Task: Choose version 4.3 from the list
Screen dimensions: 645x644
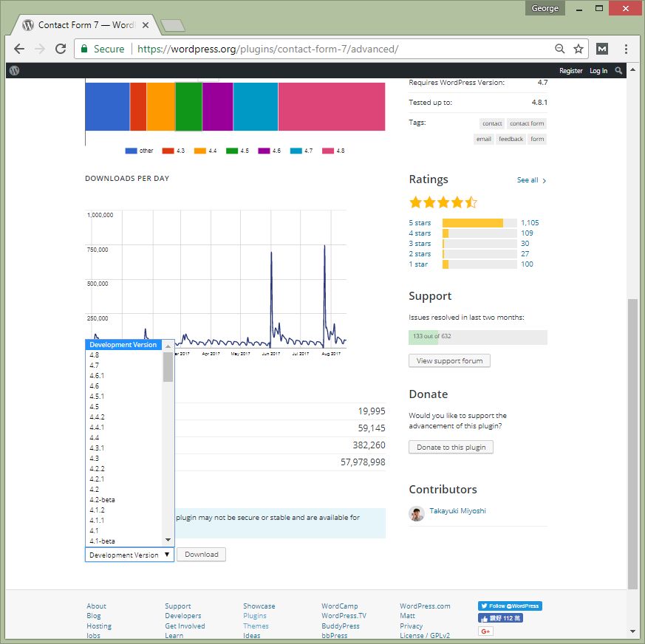Action: click(x=123, y=458)
